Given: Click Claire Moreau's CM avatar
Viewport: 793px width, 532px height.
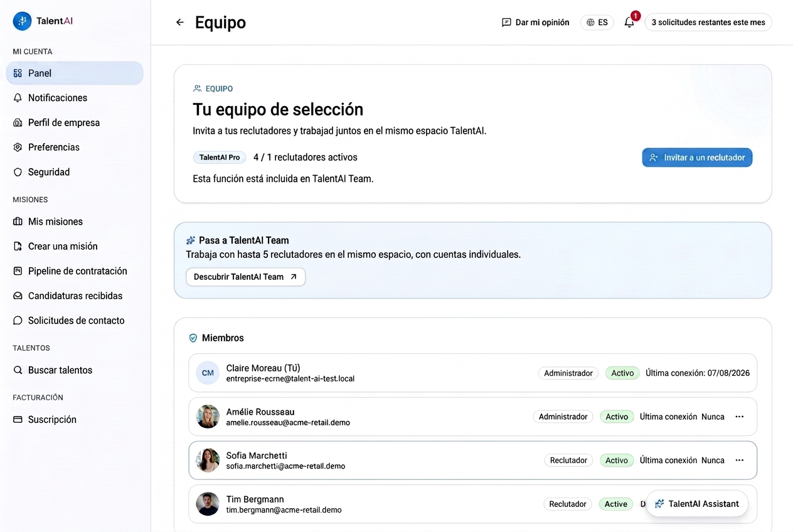Looking at the screenshot, I should 208,373.
